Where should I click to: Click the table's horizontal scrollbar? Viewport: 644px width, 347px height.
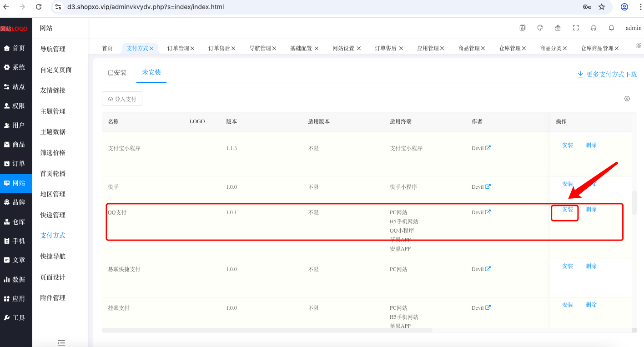pos(267,330)
